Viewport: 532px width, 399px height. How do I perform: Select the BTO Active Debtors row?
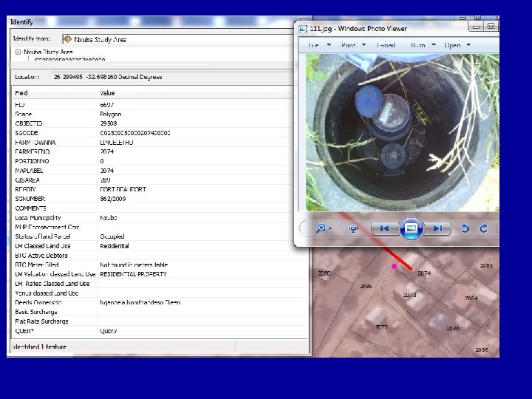point(160,256)
